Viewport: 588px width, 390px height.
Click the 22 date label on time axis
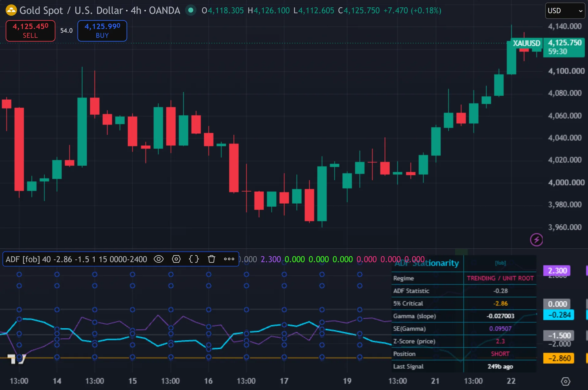(511, 381)
